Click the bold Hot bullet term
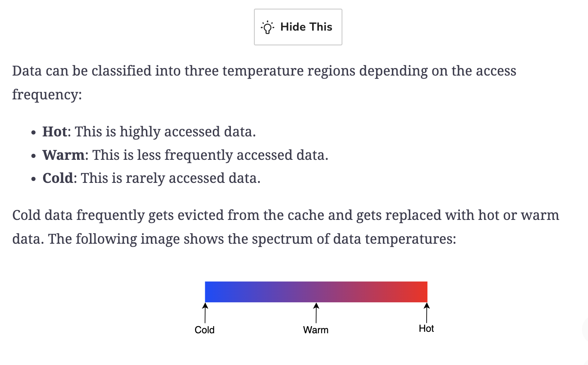The image size is (588, 365). pyautogui.click(x=55, y=131)
